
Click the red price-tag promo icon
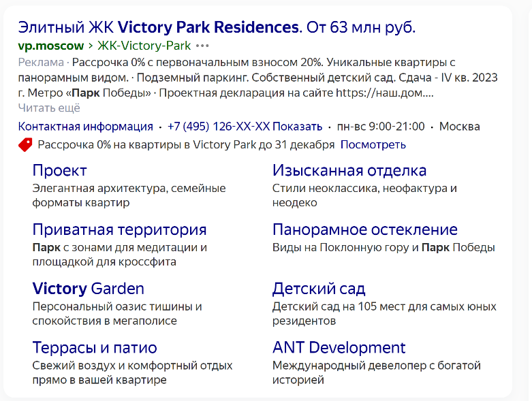(x=25, y=145)
